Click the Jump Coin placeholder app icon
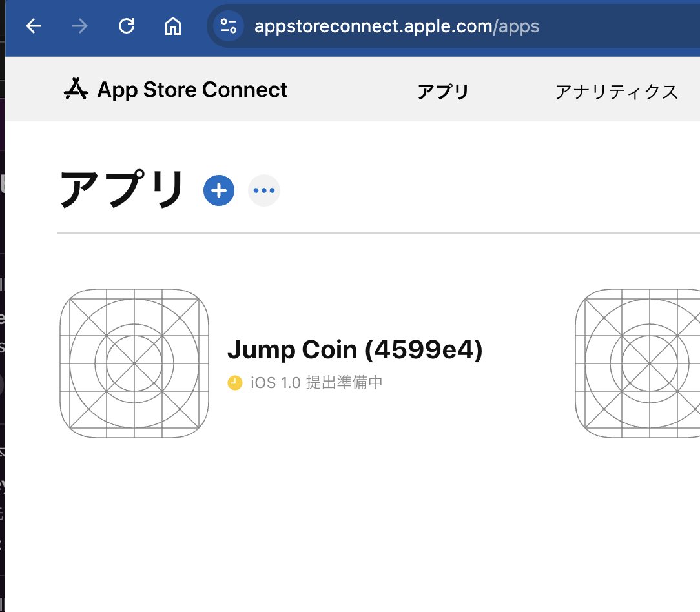The image size is (700, 612). click(x=134, y=363)
